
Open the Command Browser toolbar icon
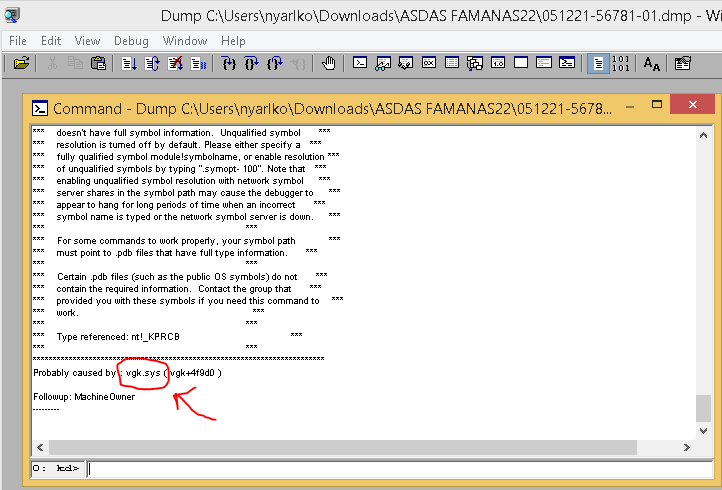(567, 63)
